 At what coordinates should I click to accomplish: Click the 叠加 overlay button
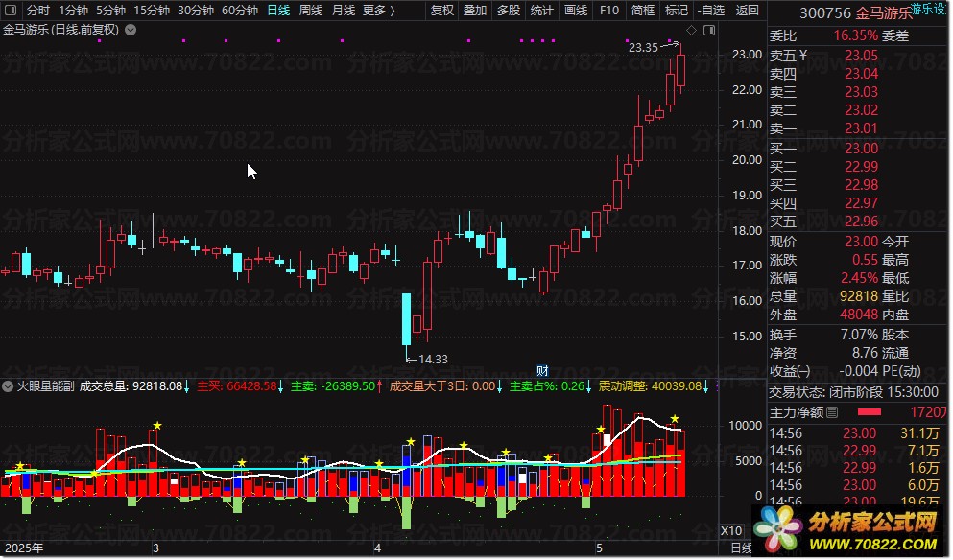point(475,11)
